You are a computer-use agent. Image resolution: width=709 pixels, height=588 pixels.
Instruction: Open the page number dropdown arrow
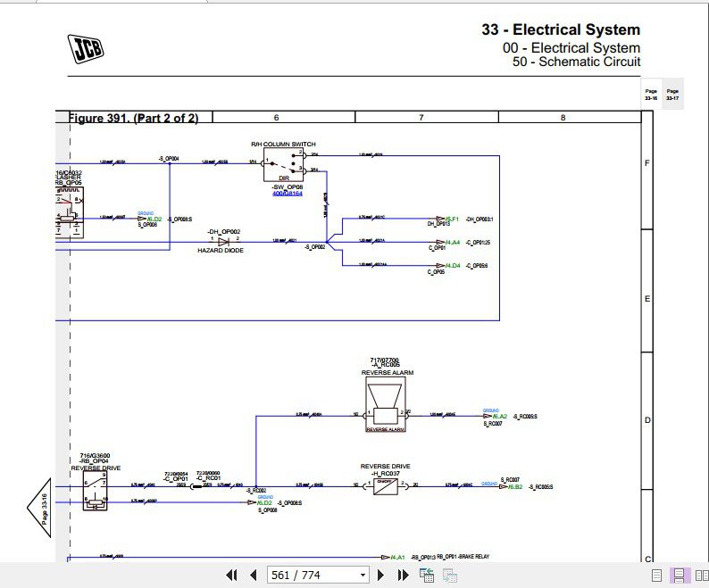click(363, 576)
